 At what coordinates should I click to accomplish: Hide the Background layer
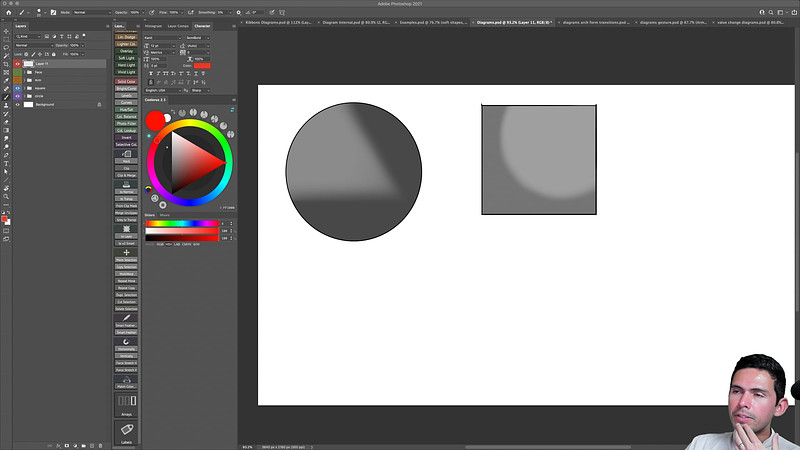pos(17,104)
